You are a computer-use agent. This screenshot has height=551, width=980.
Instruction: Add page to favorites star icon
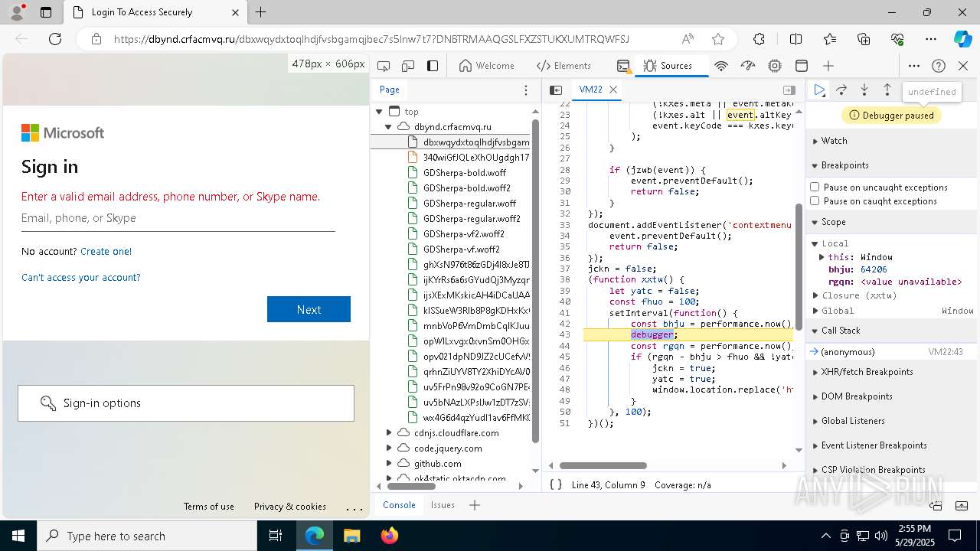coord(717,39)
